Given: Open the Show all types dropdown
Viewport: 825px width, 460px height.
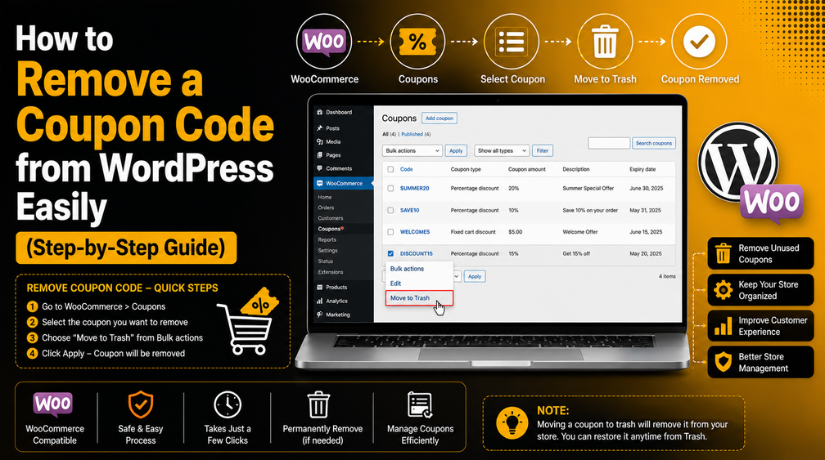Looking at the screenshot, I should click(x=501, y=151).
